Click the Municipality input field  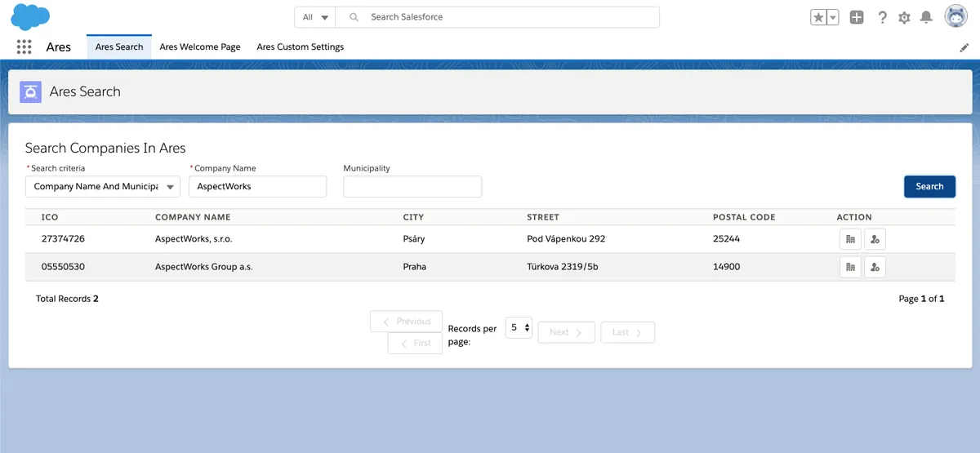tap(412, 187)
